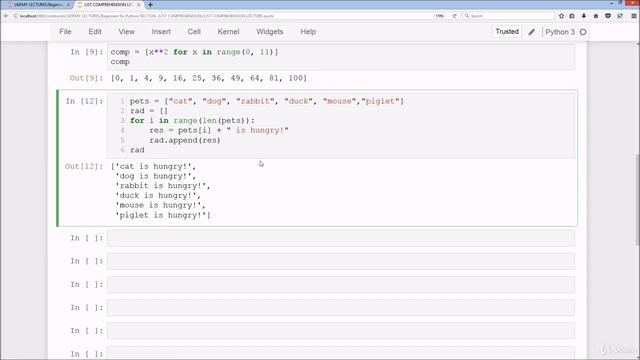This screenshot has height=360, width=640.
Task: Close the LIST COMPREHENSION tab
Action: tap(139, 4)
